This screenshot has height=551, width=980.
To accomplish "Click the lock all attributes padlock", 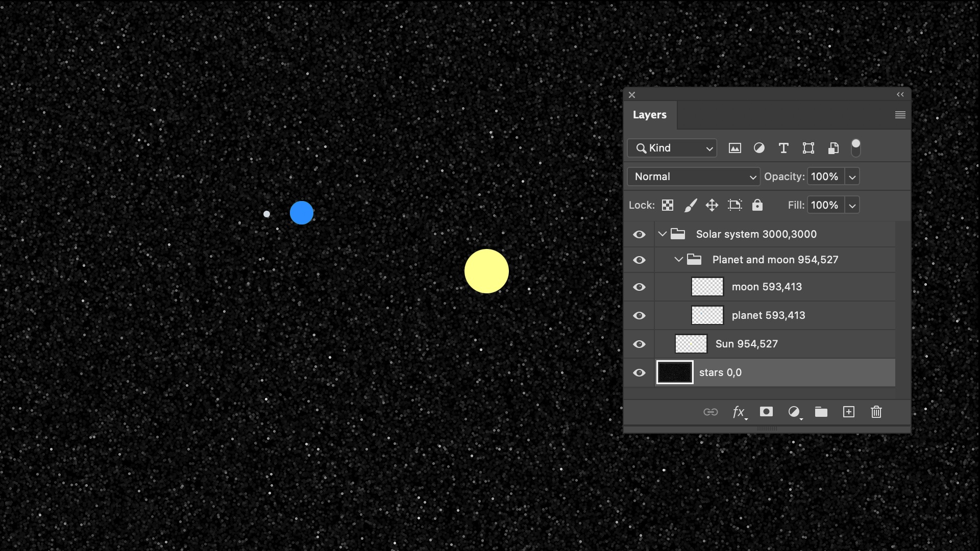I will coord(757,205).
